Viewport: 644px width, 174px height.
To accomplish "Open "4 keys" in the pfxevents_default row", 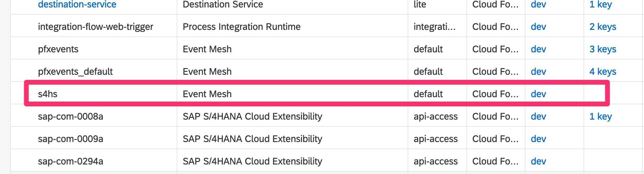I will point(603,72).
